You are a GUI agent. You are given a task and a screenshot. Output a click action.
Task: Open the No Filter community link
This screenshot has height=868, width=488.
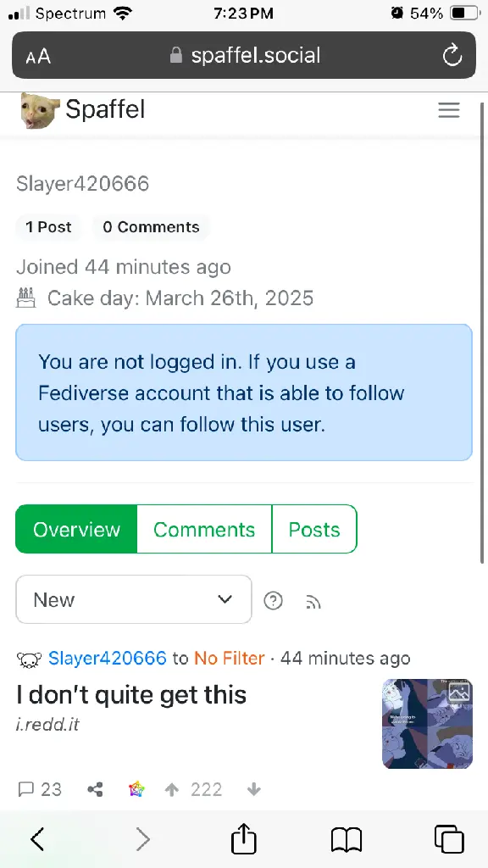click(x=229, y=658)
